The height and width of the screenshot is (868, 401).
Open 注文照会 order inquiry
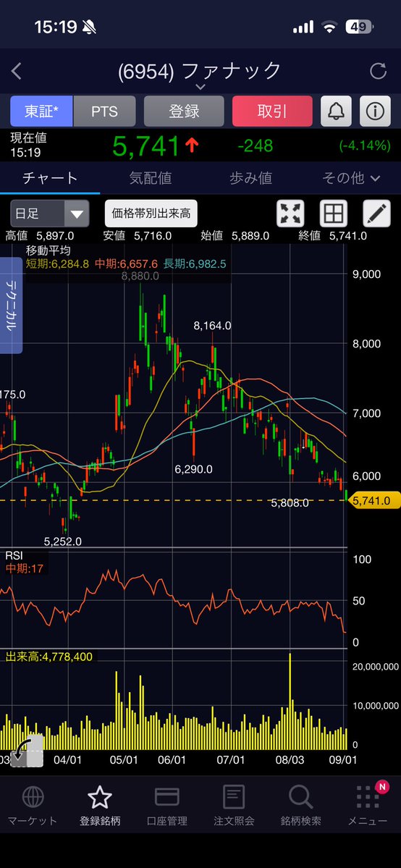(x=234, y=806)
